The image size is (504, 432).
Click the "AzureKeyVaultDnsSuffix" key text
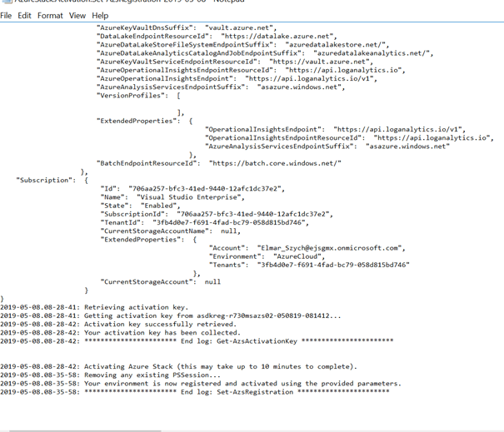pyautogui.click(x=147, y=27)
